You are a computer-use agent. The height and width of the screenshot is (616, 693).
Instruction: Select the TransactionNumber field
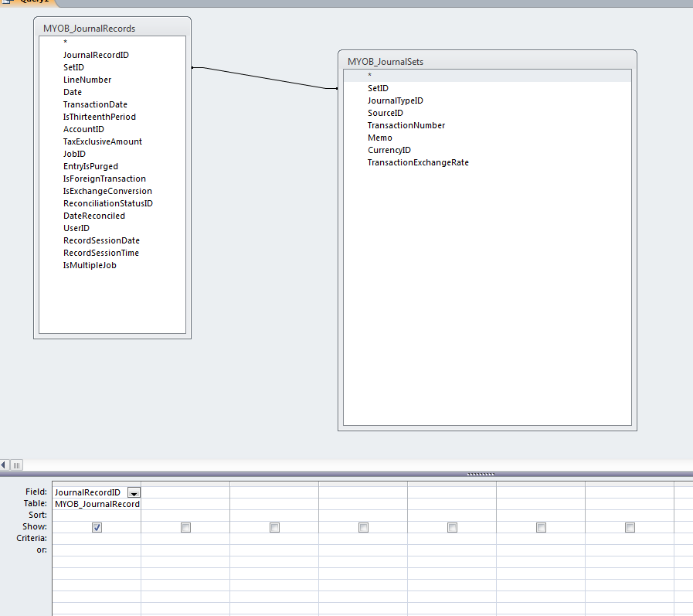tap(487, 125)
